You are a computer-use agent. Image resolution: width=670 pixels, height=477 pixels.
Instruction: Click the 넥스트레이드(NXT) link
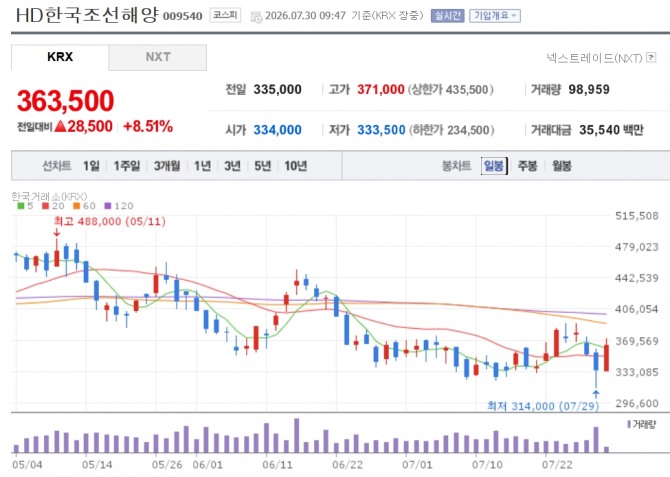coord(594,58)
